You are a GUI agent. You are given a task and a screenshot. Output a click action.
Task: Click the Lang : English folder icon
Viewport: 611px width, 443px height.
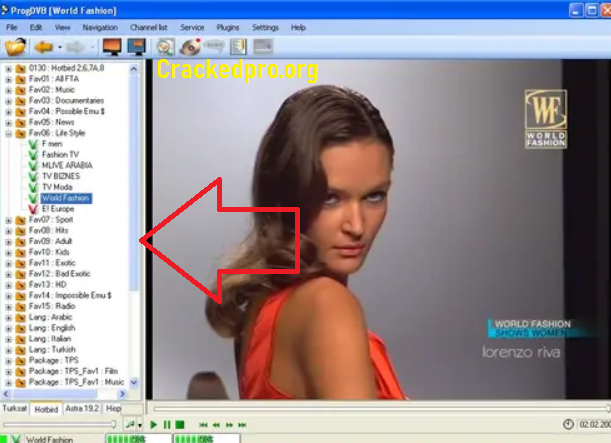click(x=20, y=328)
